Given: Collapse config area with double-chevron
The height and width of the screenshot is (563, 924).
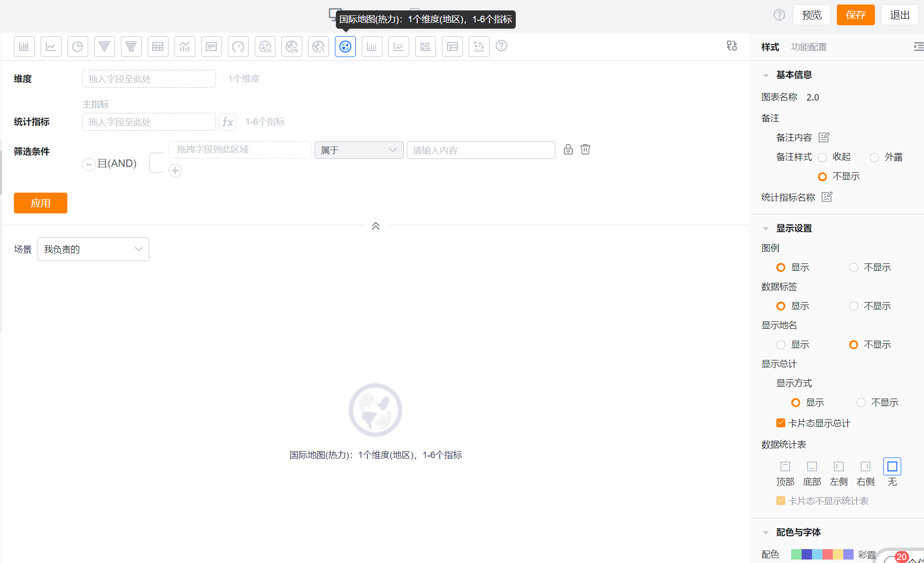Looking at the screenshot, I should (376, 226).
